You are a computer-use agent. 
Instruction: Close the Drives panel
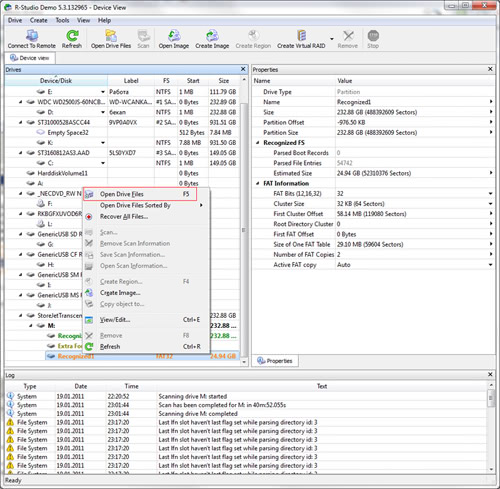(x=243, y=69)
